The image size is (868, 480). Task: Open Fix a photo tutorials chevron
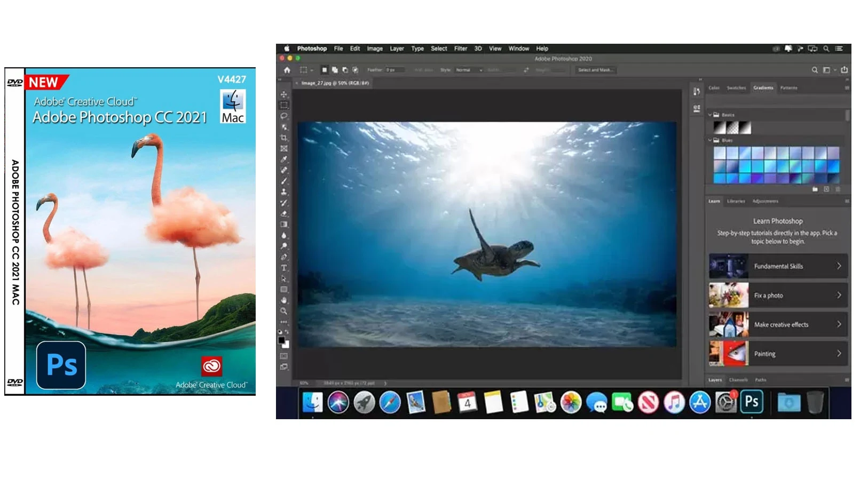click(839, 295)
